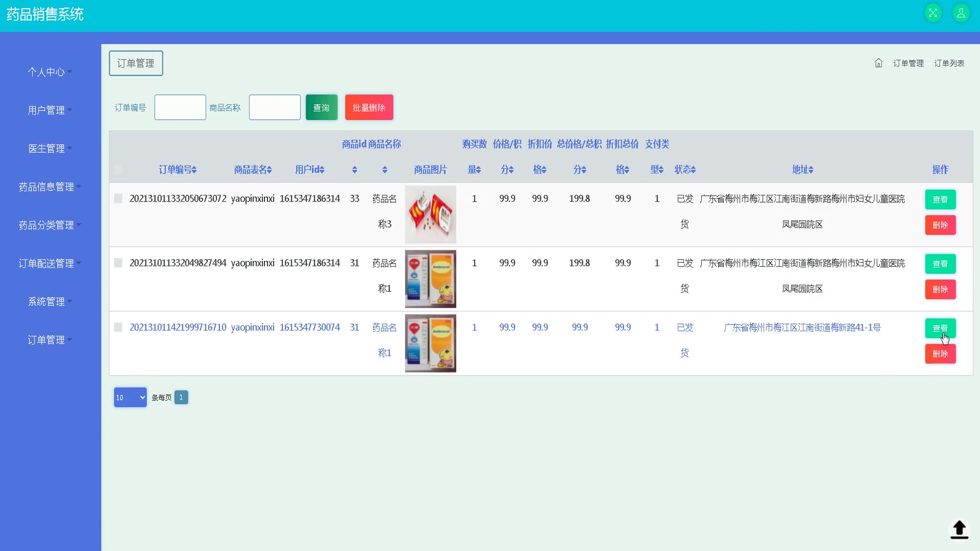Sort table by user id column
This screenshot has width=980, height=551.
point(322,170)
